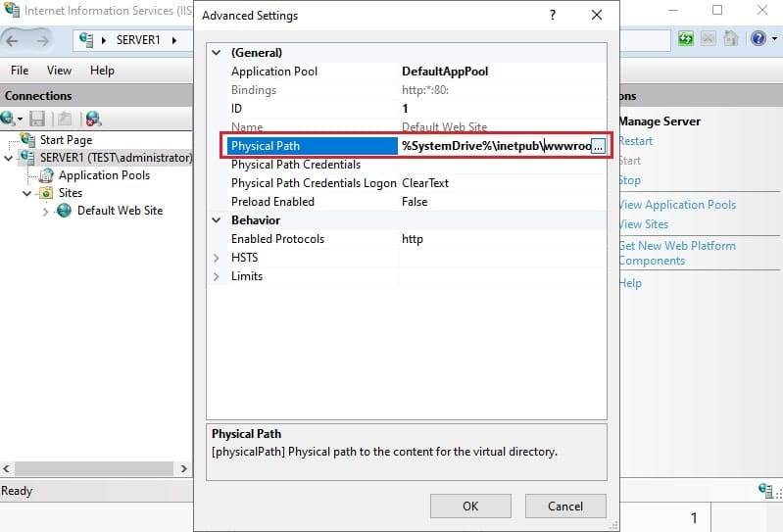Click the stop icon in IIS toolbar
Screen dimensions: 783x532
tap(708, 38)
